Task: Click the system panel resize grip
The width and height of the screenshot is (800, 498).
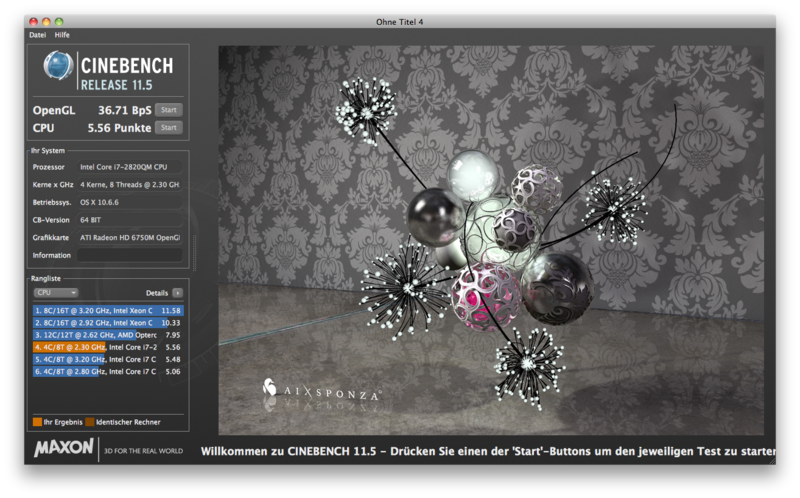Action: tap(194, 253)
